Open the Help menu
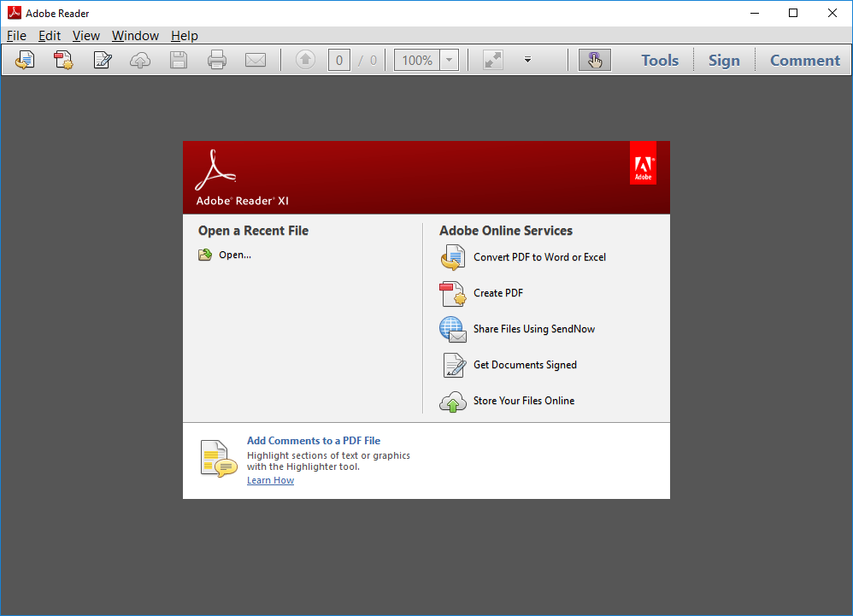This screenshot has height=616, width=853. (185, 36)
